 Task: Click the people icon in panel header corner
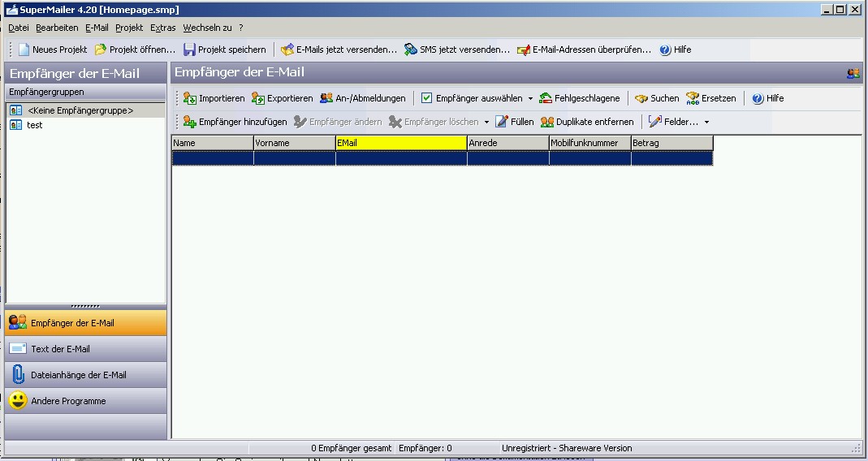pyautogui.click(x=853, y=73)
